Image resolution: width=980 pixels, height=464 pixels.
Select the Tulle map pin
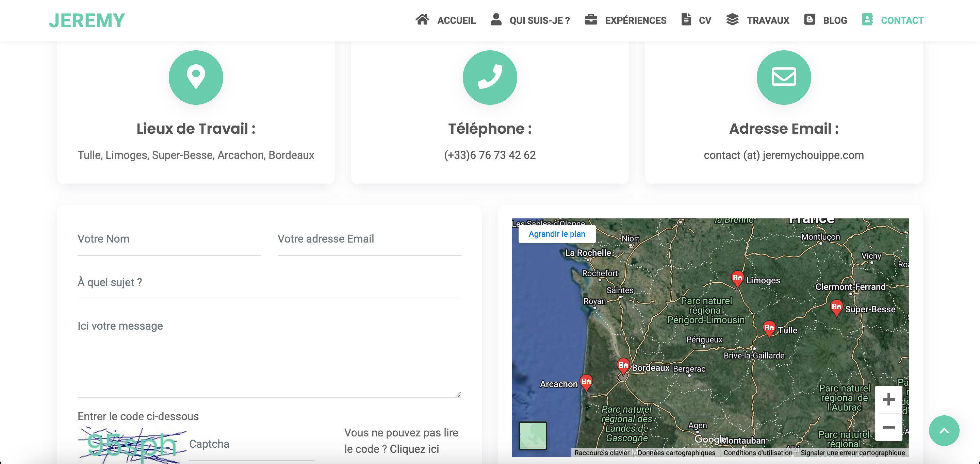[x=769, y=328]
